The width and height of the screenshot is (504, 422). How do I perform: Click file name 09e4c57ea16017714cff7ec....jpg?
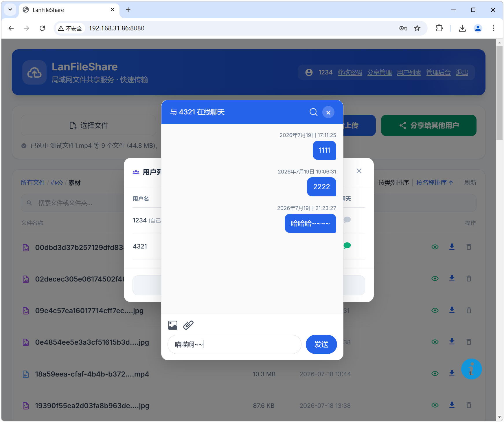click(x=89, y=310)
